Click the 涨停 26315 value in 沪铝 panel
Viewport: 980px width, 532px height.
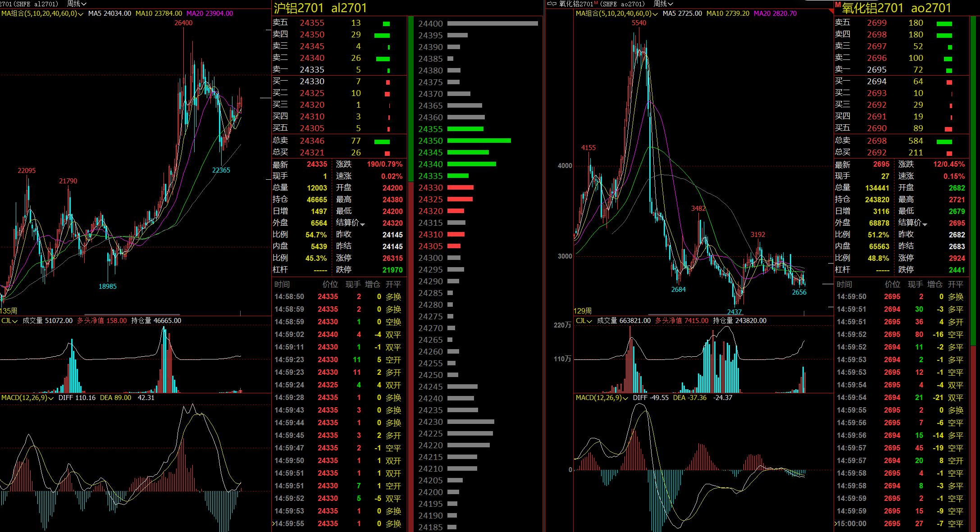[x=392, y=259]
